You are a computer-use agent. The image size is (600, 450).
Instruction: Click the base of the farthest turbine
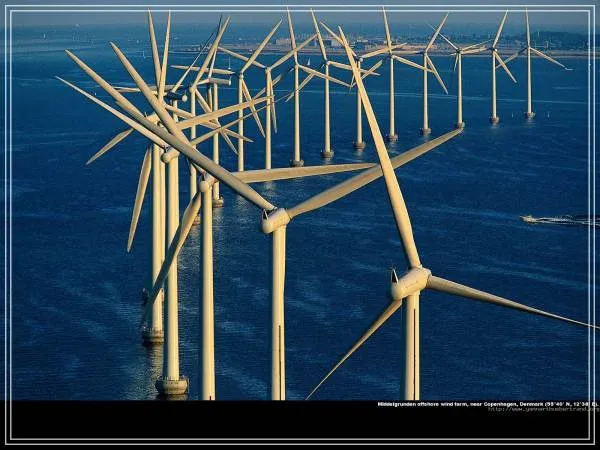click(x=529, y=115)
